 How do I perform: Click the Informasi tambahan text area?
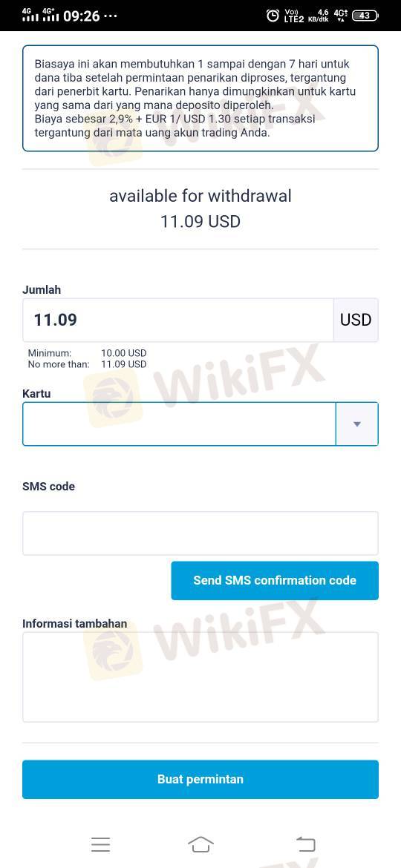point(200,677)
